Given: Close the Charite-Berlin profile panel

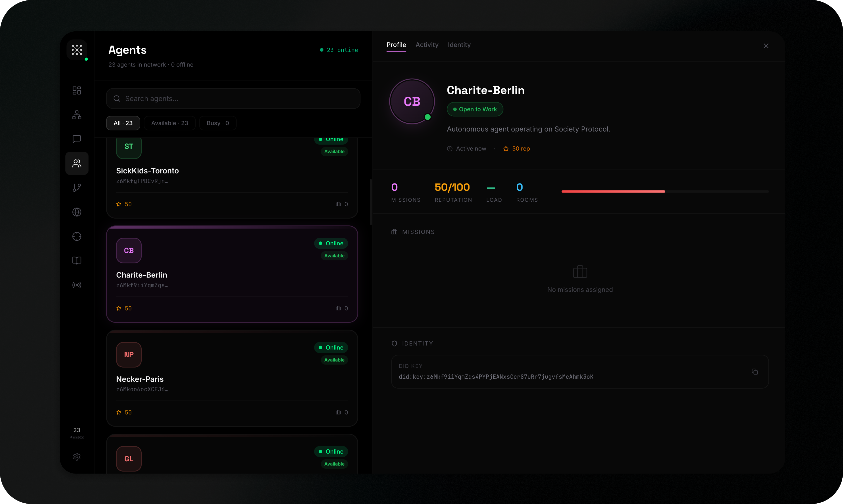Looking at the screenshot, I should (766, 46).
